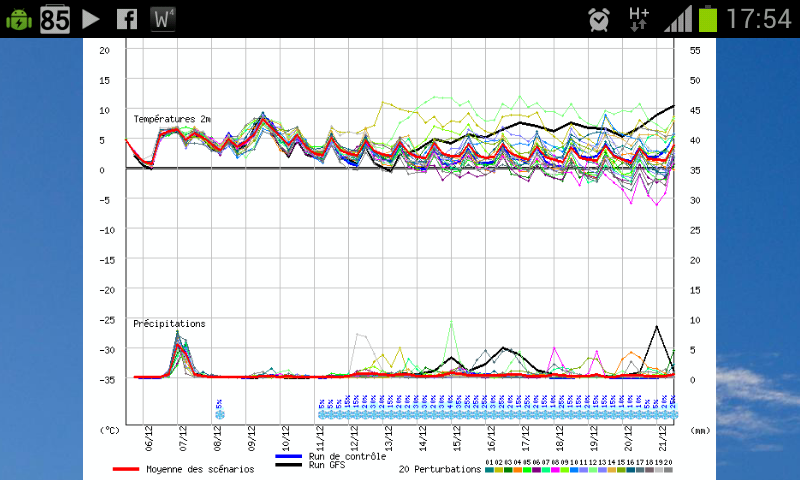Select perturbation 04 orange swatch

point(517,470)
